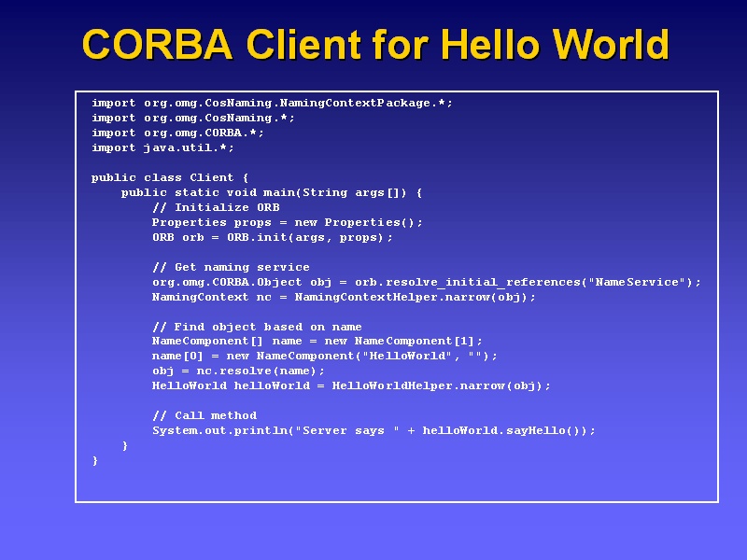Click the slide title "CORBA Client for Hello World"
This screenshot has height=560, width=747.
[375, 44]
